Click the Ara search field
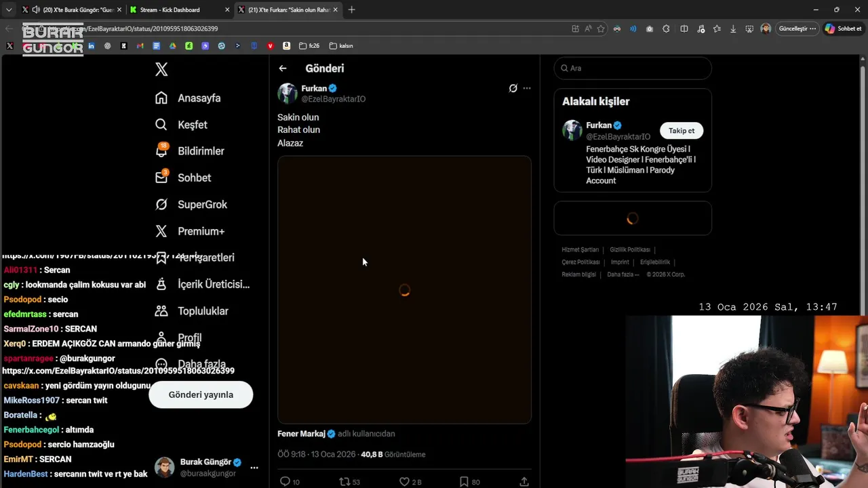Image resolution: width=868 pixels, height=488 pixels. [633, 68]
